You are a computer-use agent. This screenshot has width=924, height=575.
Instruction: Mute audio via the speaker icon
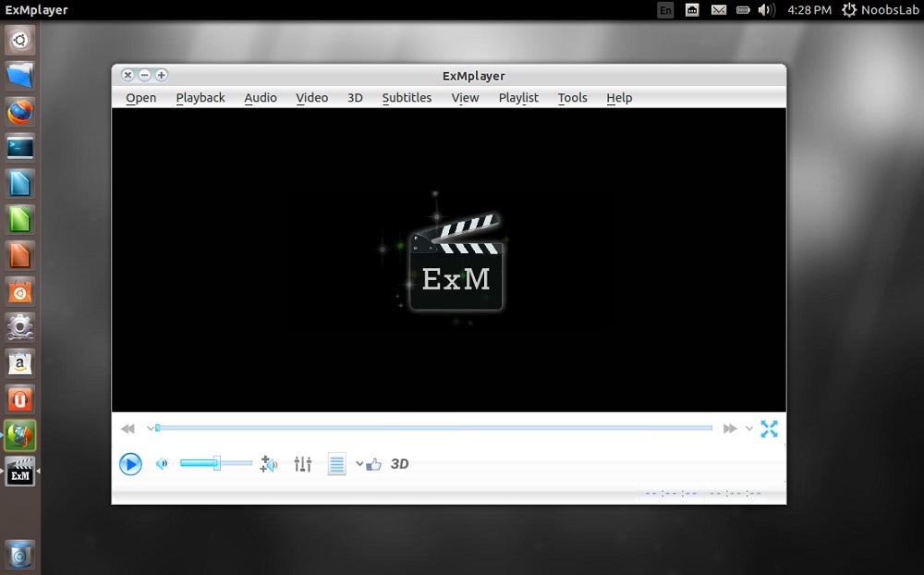click(162, 464)
